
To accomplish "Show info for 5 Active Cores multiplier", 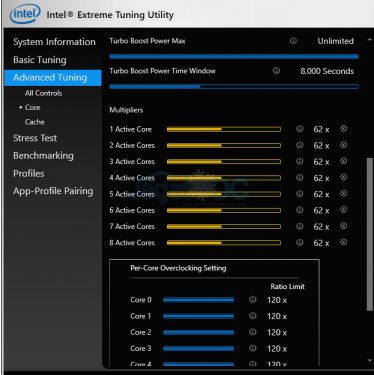I will click(300, 194).
